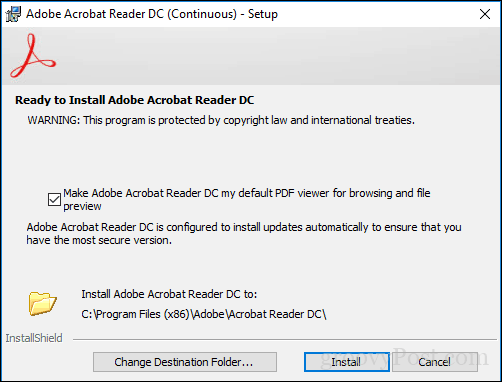Click the word 'preview' under the checkbox label
Viewport: 502px width, 382px height.
point(82,206)
